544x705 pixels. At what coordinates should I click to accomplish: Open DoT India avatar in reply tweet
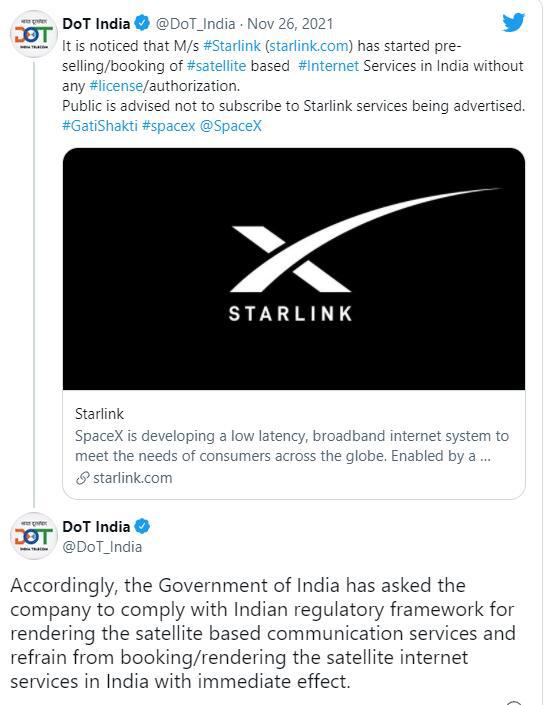(x=34, y=536)
